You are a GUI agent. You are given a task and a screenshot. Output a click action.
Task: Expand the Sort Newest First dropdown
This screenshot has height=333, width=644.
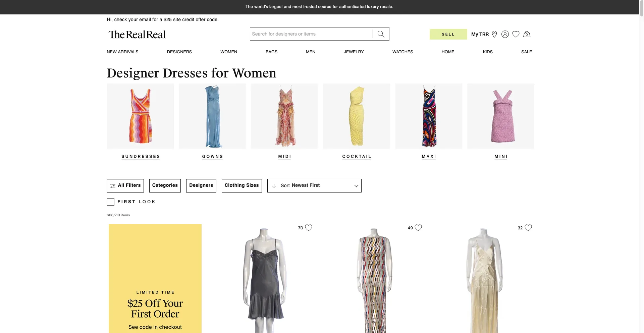pyautogui.click(x=314, y=185)
